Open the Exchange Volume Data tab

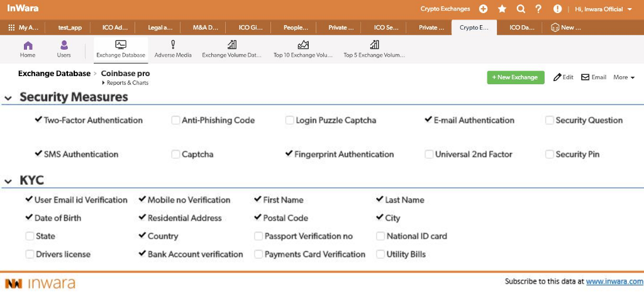tap(231, 49)
